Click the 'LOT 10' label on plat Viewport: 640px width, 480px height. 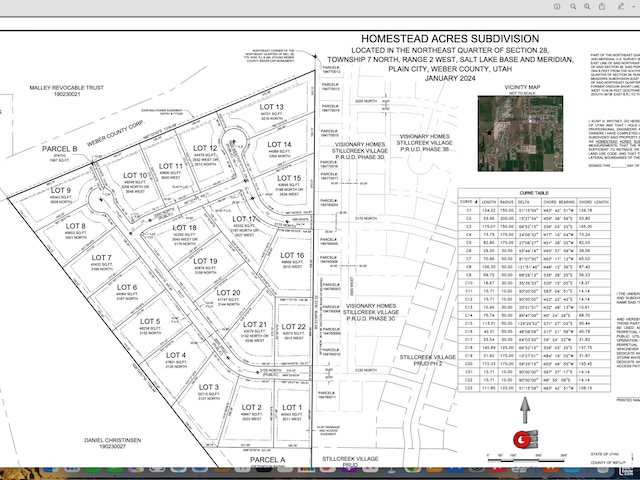tap(135, 176)
